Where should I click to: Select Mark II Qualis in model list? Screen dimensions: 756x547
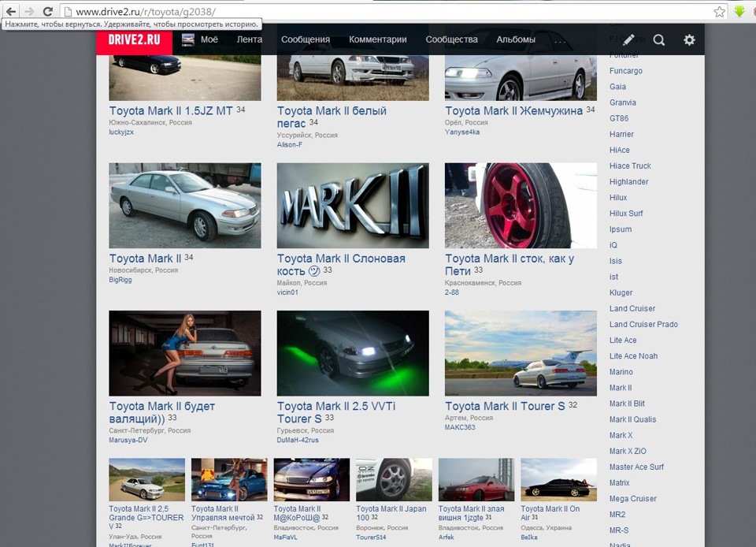pyautogui.click(x=632, y=419)
